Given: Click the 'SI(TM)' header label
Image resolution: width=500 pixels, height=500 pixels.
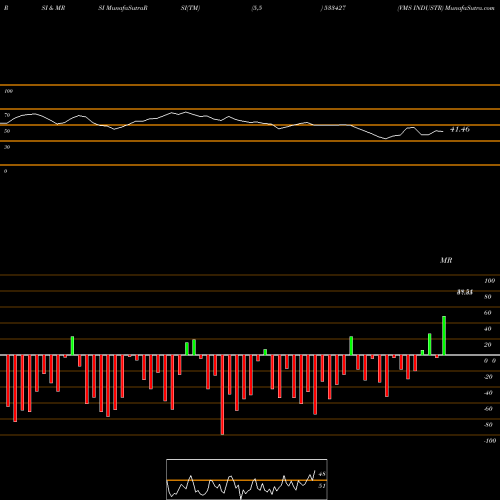Looking at the screenshot, I should point(190,8).
